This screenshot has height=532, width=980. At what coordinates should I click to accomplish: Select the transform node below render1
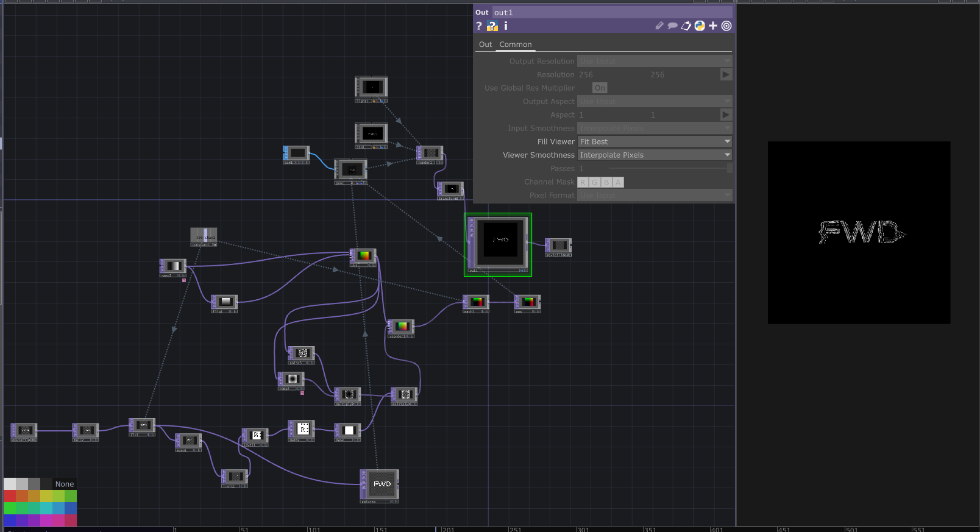pyautogui.click(x=450, y=191)
